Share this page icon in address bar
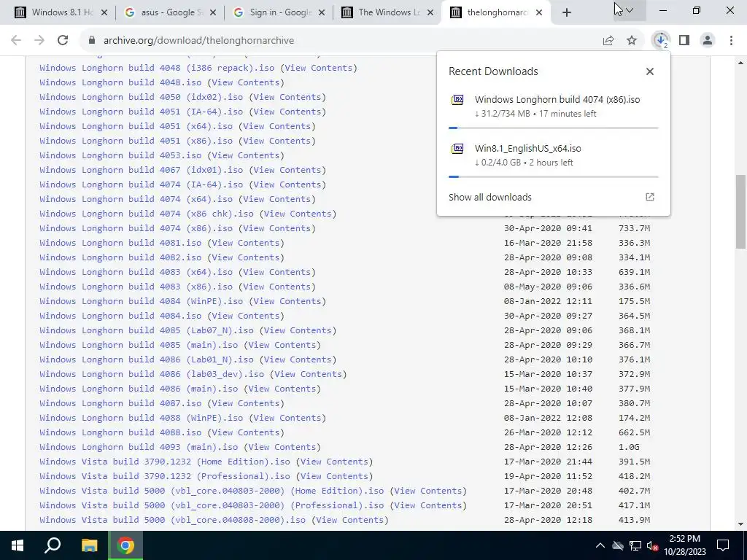Screen dimensions: 747x560 coord(608,41)
